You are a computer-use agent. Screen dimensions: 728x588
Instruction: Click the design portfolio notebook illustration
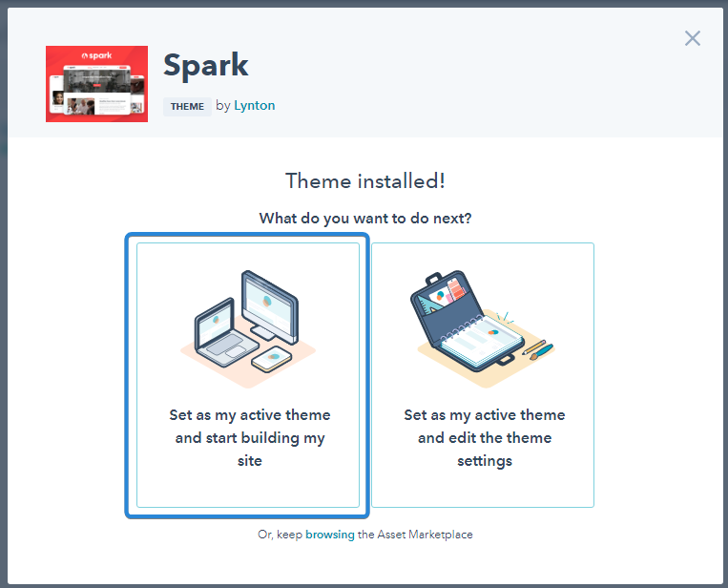[x=483, y=328]
